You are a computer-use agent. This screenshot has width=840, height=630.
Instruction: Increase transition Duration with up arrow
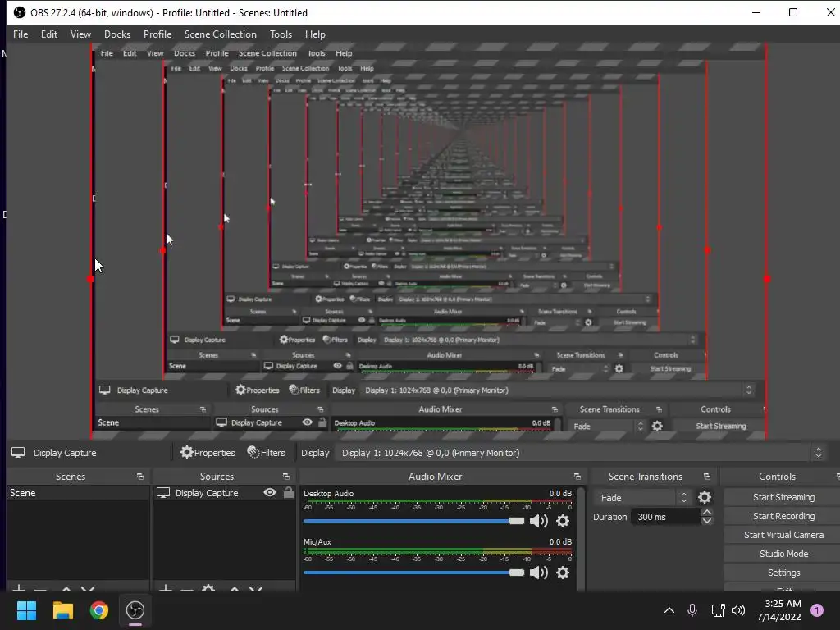point(707,513)
